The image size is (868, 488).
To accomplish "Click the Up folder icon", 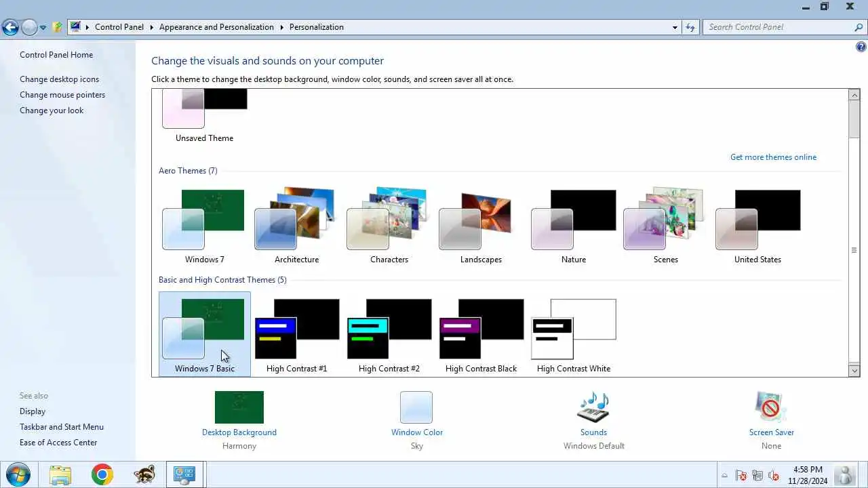I will point(58,27).
